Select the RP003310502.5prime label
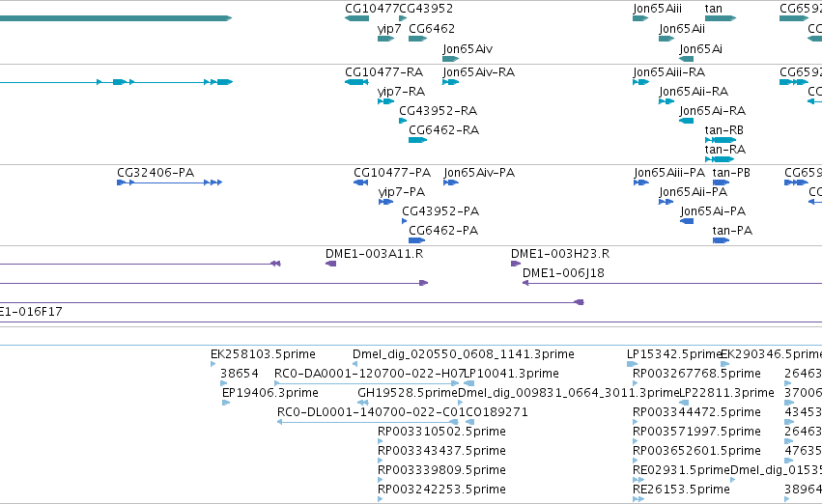Screen dimensions: 822x504 pyautogui.click(x=441, y=433)
